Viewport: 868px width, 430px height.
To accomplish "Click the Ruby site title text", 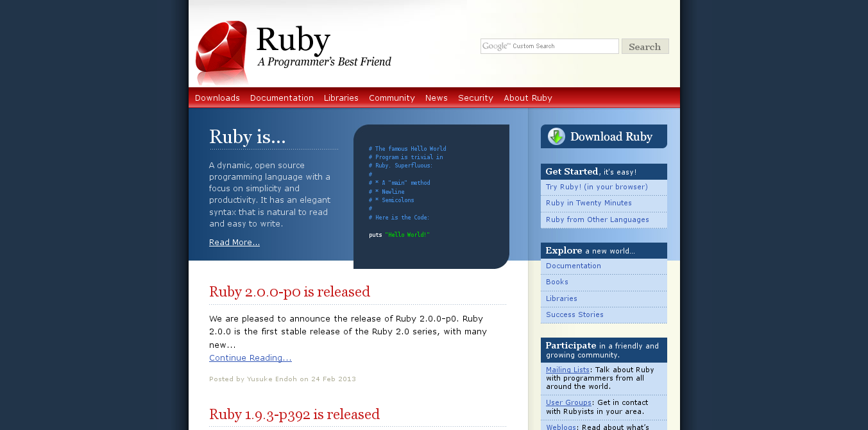I will point(293,40).
